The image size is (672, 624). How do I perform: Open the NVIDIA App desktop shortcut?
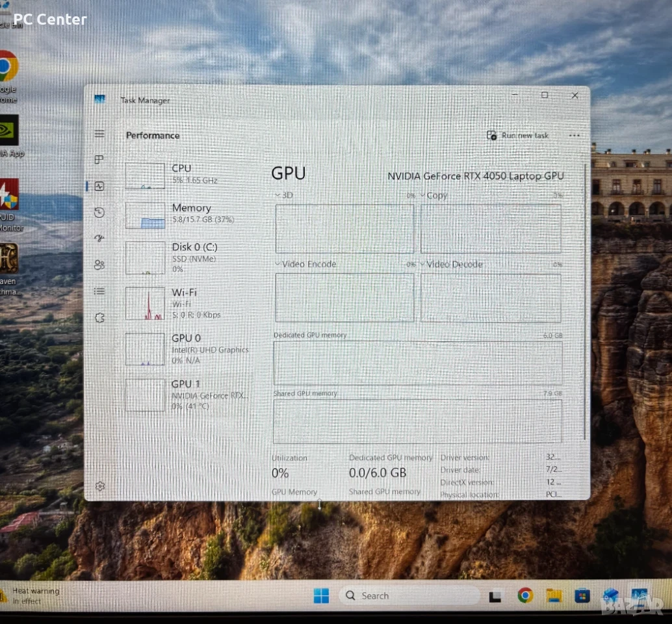[10, 136]
